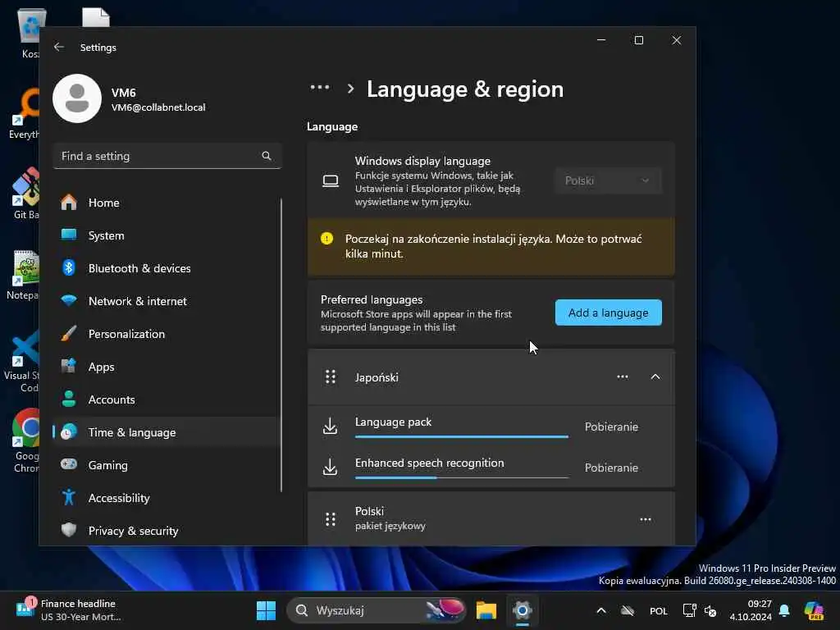Click the Add a language button

(608, 313)
